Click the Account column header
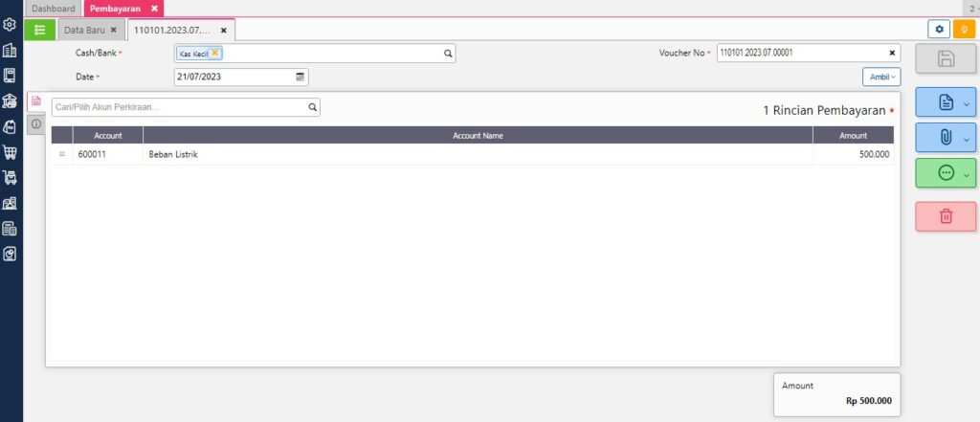Image resolution: width=980 pixels, height=422 pixels. pos(107,135)
